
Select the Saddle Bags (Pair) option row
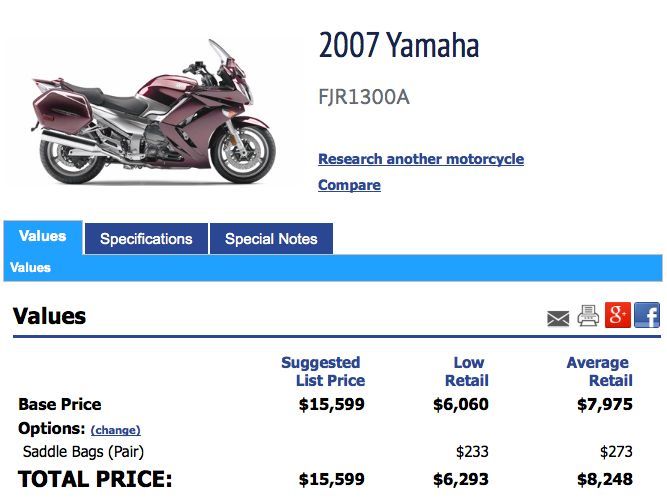point(90,452)
